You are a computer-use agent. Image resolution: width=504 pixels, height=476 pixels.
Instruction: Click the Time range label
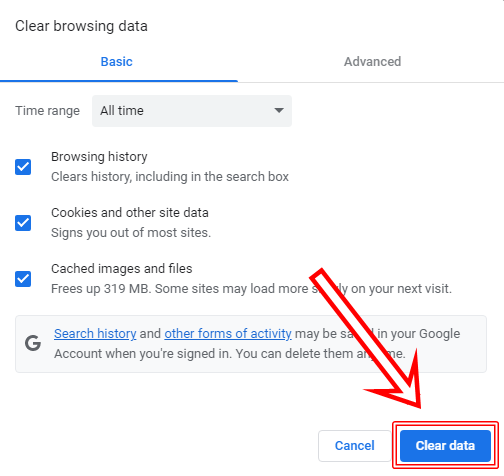pyautogui.click(x=47, y=111)
